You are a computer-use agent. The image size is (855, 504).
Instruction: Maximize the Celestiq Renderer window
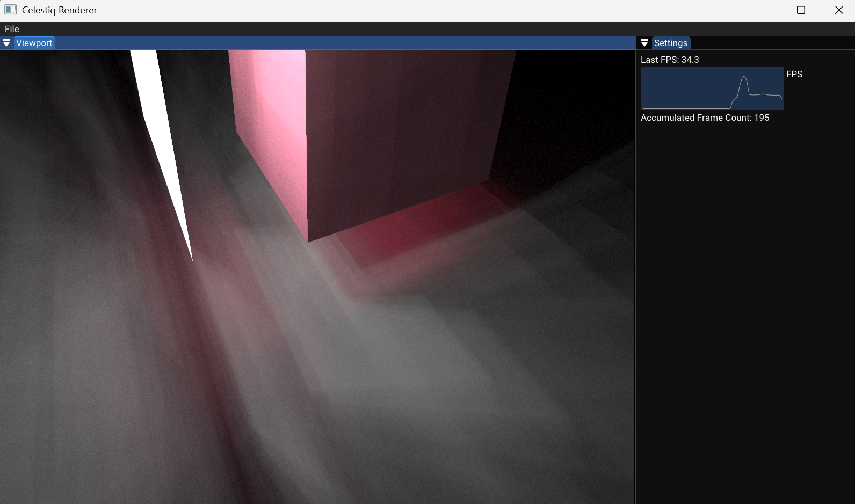[x=801, y=10]
